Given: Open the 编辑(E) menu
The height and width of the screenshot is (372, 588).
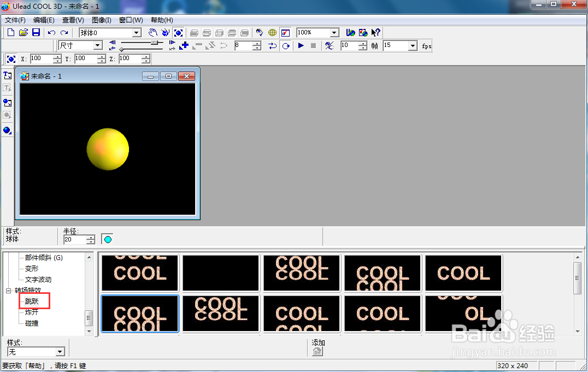Looking at the screenshot, I should click(x=44, y=20).
